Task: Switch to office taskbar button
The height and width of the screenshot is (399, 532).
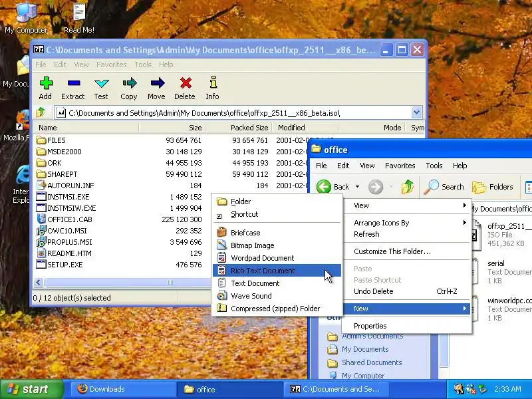Action: [229, 389]
